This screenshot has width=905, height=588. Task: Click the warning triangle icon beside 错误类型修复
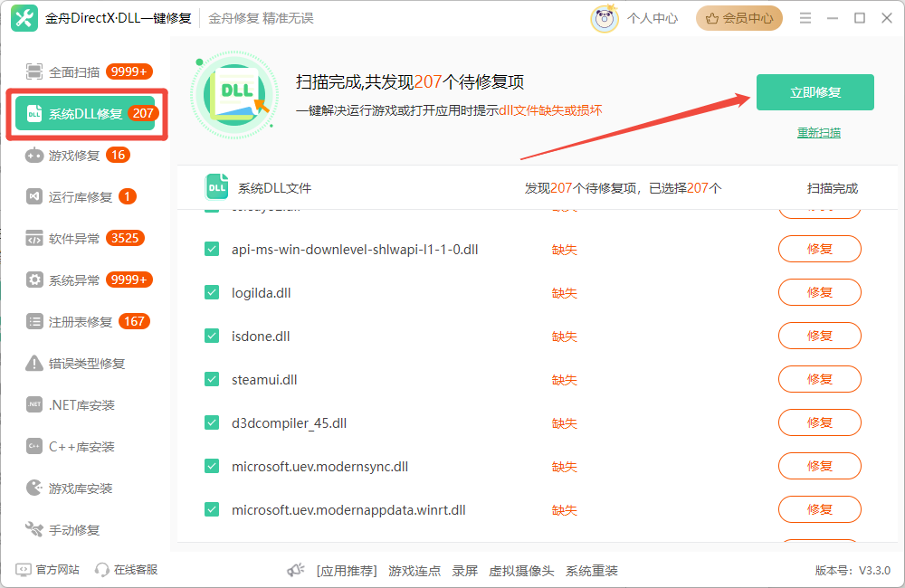tap(34, 363)
